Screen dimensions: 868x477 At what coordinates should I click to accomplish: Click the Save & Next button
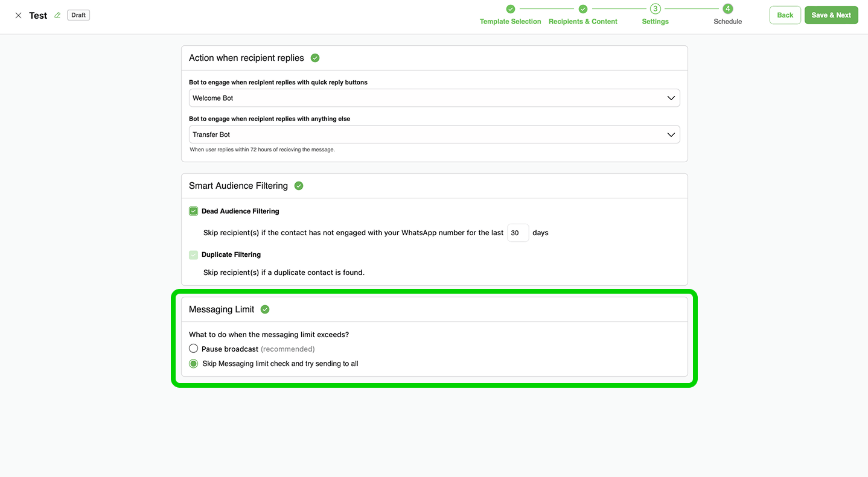pos(831,15)
